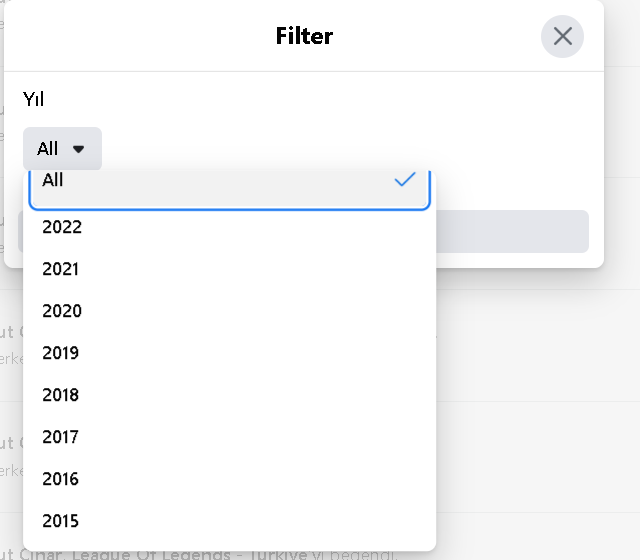Filter by year 2015
Viewport: 640px width, 560px height.
229,521
